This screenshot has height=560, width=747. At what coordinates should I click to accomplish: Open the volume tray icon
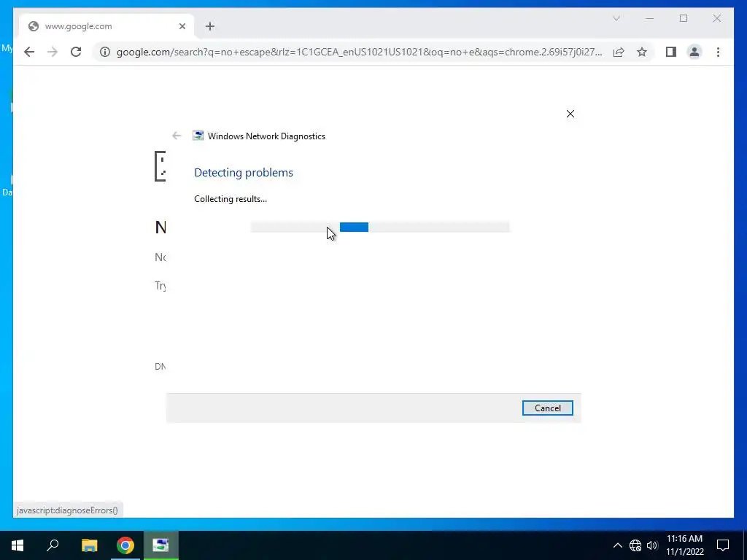tap(651, 545)
